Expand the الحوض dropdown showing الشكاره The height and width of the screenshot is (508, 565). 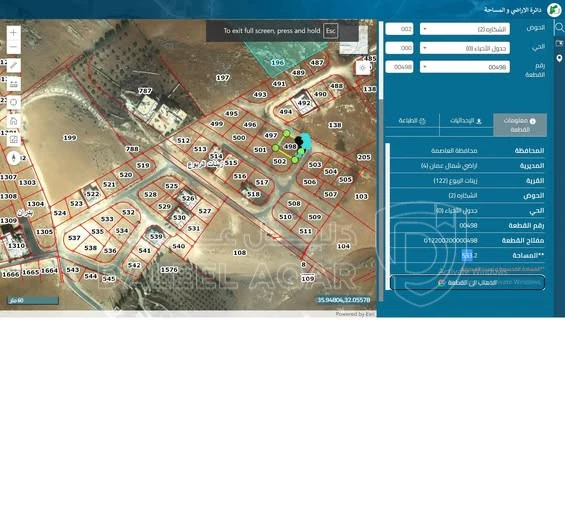coord(465,29)
